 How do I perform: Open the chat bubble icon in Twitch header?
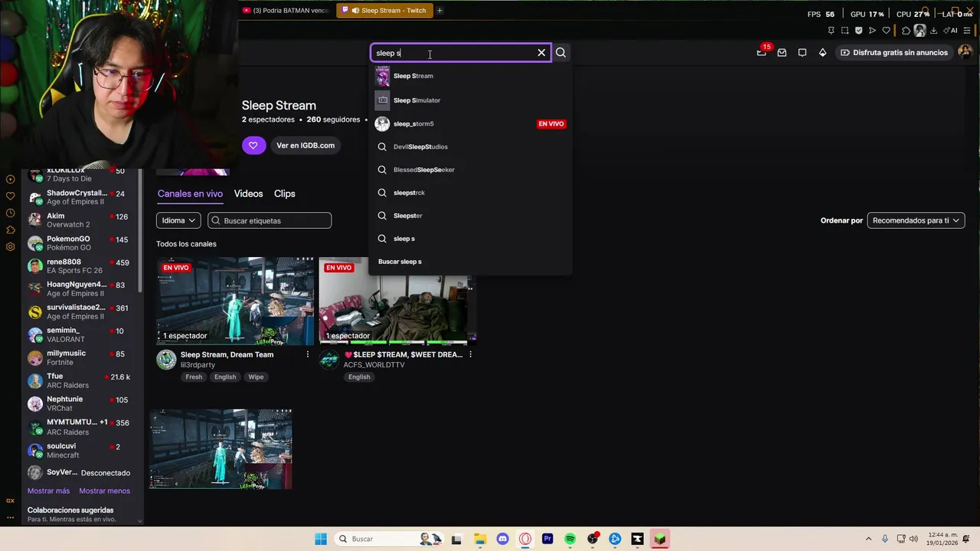[x=802, y=53]
